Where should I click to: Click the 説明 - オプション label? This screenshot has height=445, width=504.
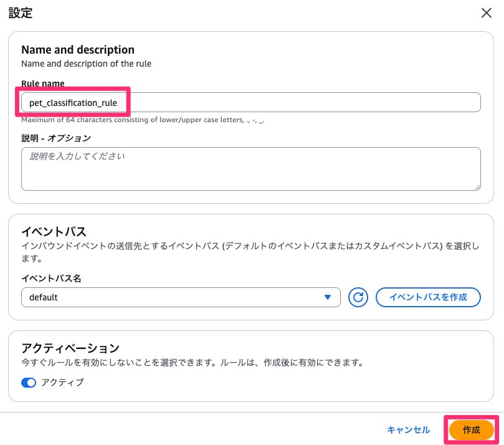56,138
